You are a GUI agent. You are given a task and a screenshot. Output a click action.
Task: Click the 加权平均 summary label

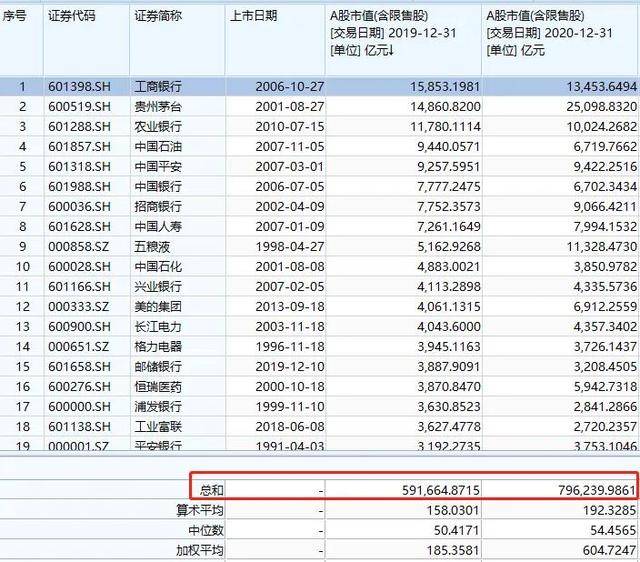tap(200, 550)
